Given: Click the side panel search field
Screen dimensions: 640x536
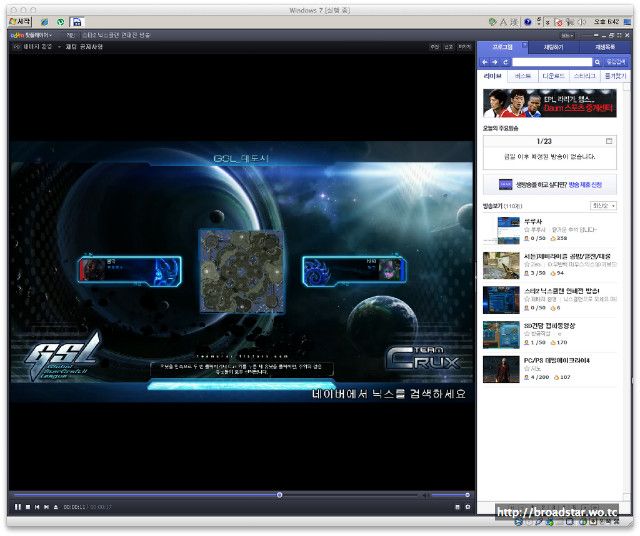Looking at the screenshot, I should 552,62.
